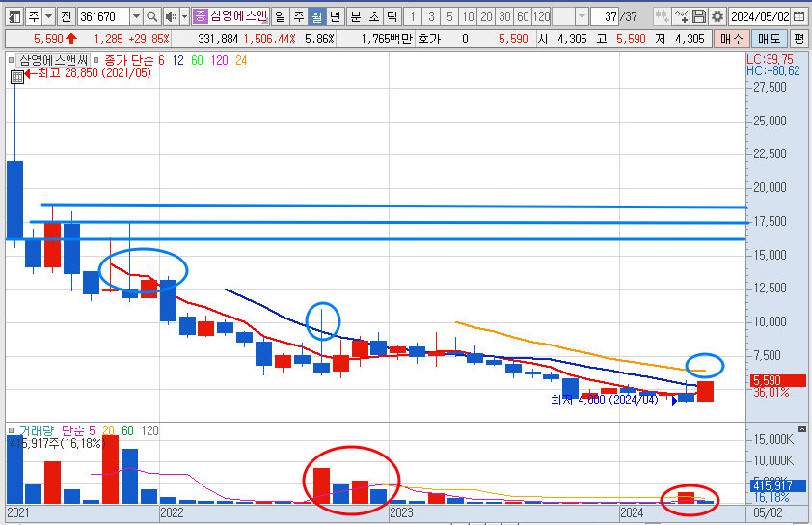This screenshot has width=812, height=525.
Task: Select the 30 interval button
Action: 505,17
